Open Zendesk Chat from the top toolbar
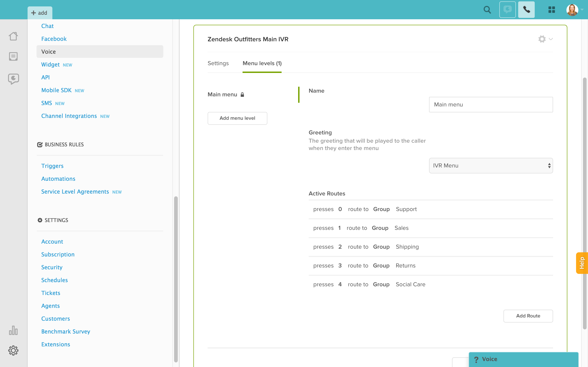588x367 pixels. (508, 10)
